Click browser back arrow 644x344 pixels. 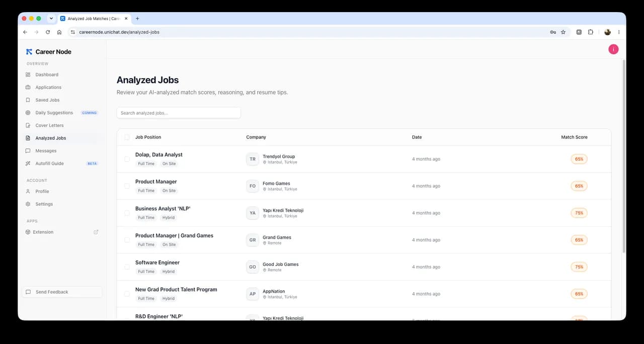pos(25,32)
